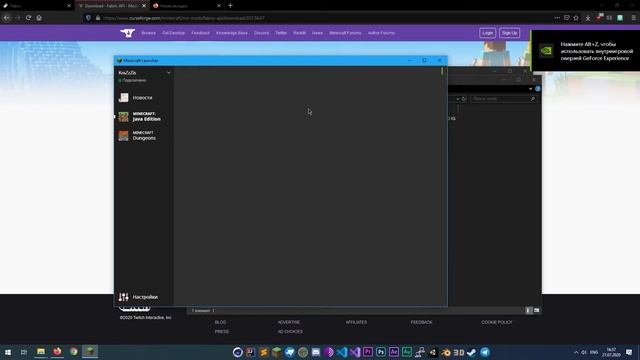Open Steam from the taskbar
640x360 pixels.
(471, 352)
